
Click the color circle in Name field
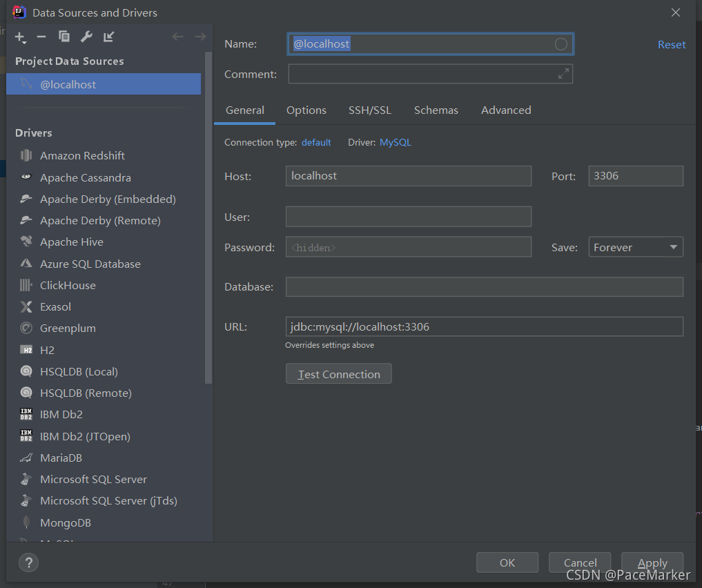[x=561, y=44]
